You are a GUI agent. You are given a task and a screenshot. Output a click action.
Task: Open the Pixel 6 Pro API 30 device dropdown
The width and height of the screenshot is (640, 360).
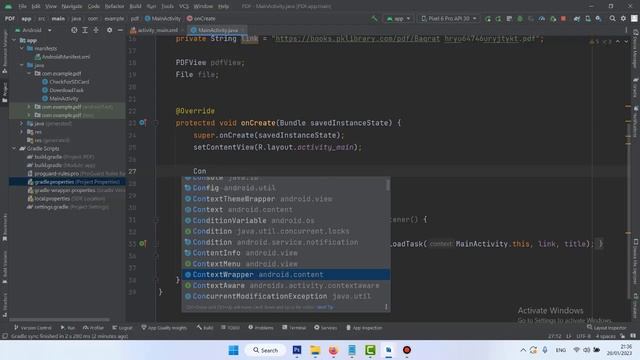pos(449,18)
